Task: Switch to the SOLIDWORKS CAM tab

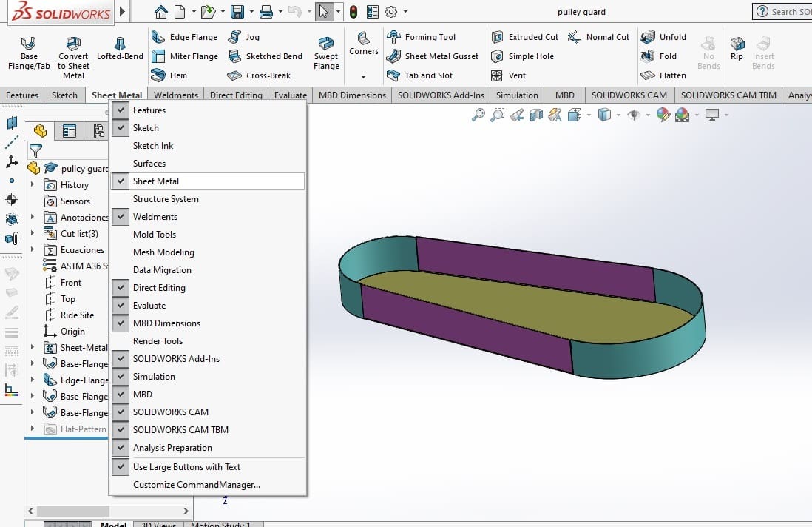Action: [629, 95]
